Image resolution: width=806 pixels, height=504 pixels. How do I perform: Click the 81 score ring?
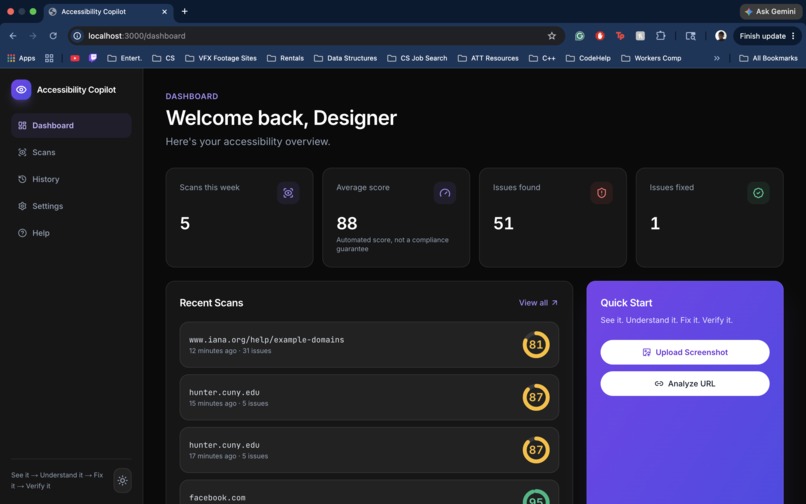tap(536, 345)
